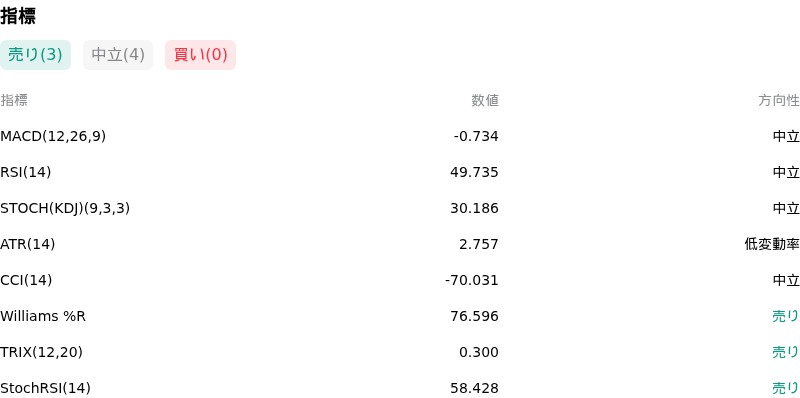Image resolution: width=800 pixels, height=398 pixels.
Task: Click the 売り signal for TRIX
Action: click(786, 353)
